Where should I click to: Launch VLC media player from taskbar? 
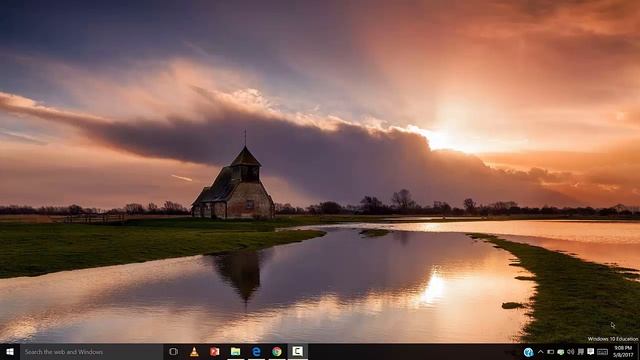[194, 352]
